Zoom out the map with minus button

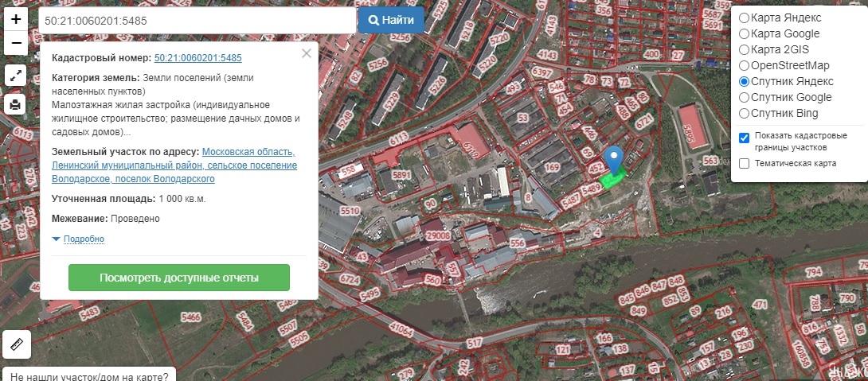point(16,43)
